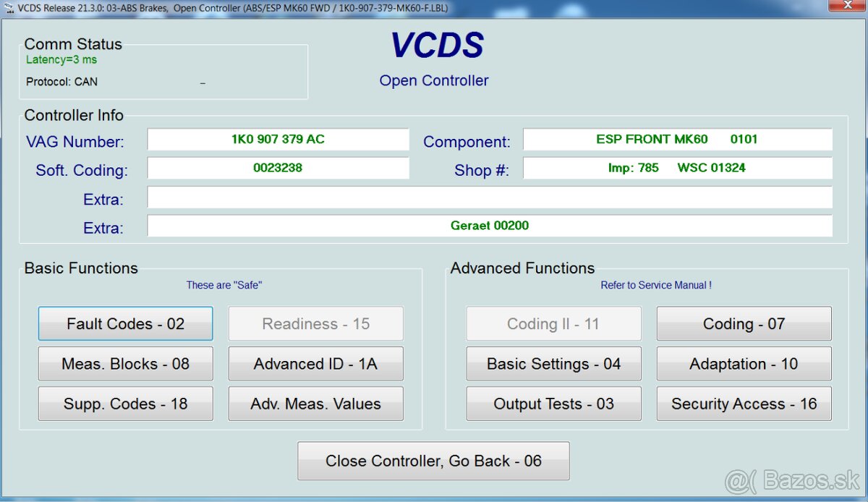Click the VCDS icon in title bar
The height and width of the screenshot is (502, 868).
[8, 7]
